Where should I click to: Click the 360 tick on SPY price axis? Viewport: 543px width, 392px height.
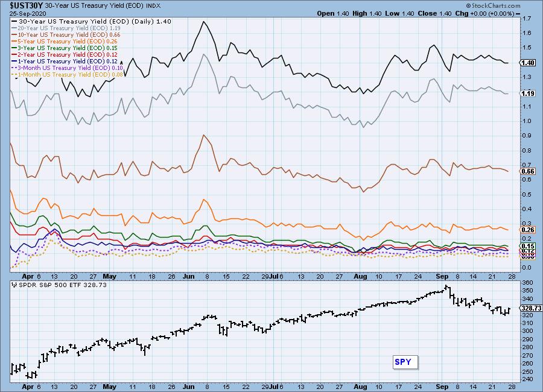click(528, 283)
